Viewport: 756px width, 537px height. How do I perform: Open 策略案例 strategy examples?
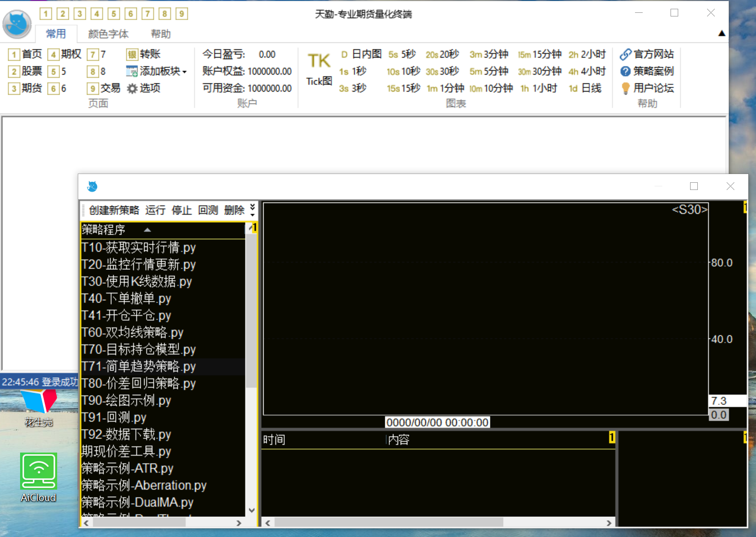(647, 71)
